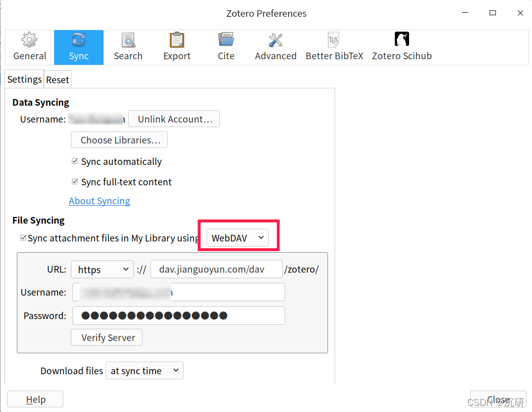Screen dimensions: 532x412
Task: Switch to the Settings tab
Action: (24, 80)
